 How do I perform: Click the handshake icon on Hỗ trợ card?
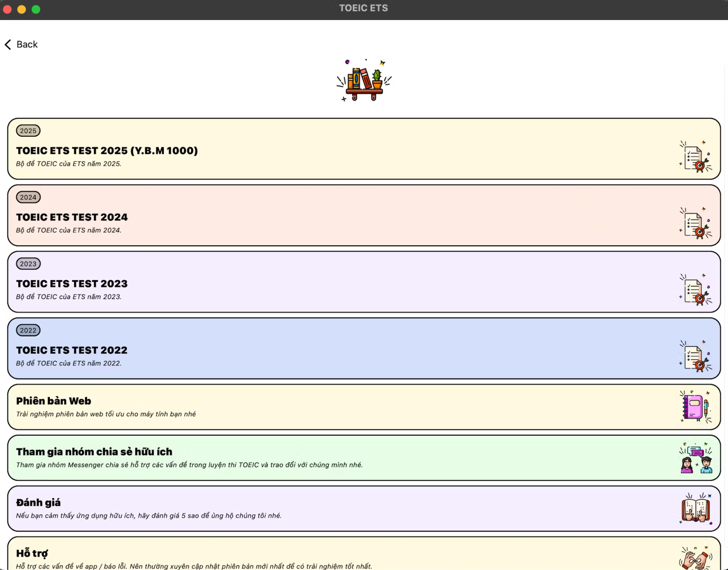coord(696,558)
